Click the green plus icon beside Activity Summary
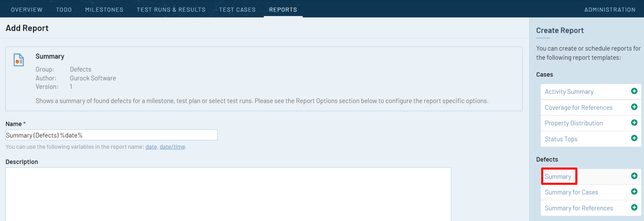 (x=634, y=91)
